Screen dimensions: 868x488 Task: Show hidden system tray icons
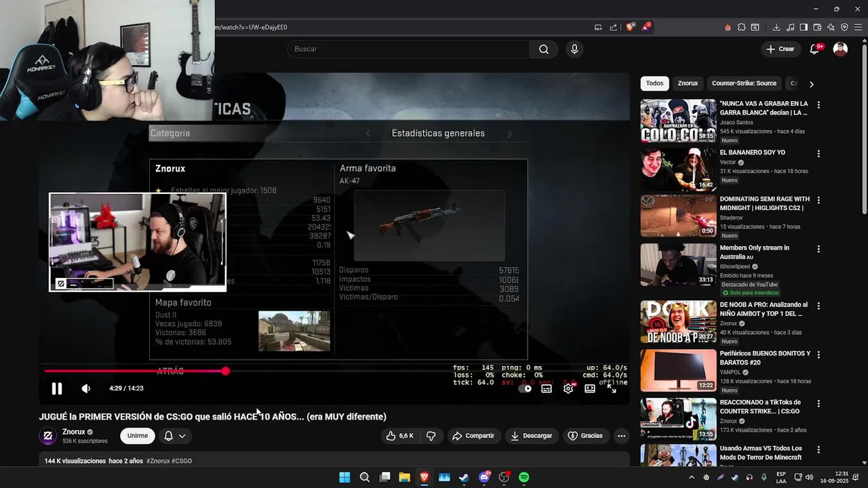(x=692, y=477)
